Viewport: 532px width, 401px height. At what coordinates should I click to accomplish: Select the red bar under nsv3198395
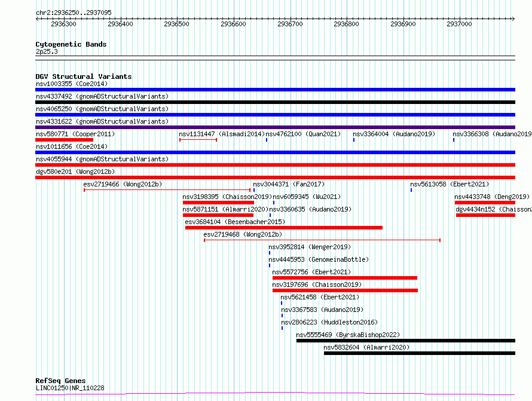(x=218, y=203)
